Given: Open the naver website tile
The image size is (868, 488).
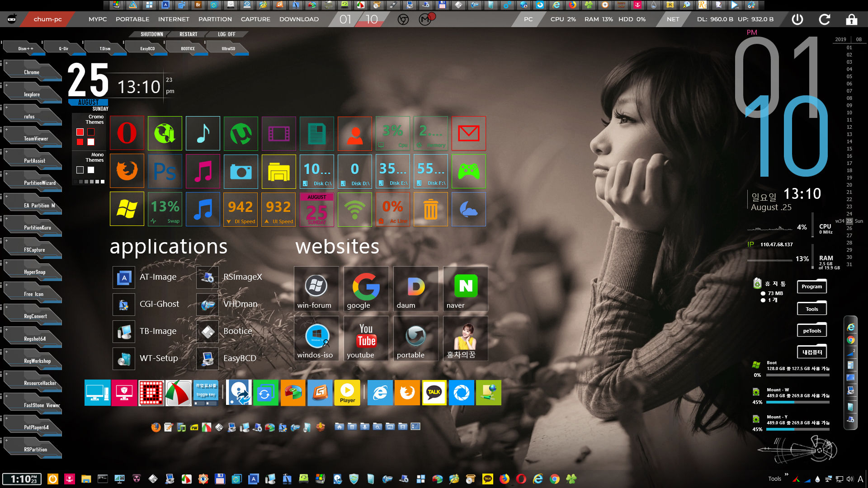Looking at the screenshot, I should pos(465,288).
